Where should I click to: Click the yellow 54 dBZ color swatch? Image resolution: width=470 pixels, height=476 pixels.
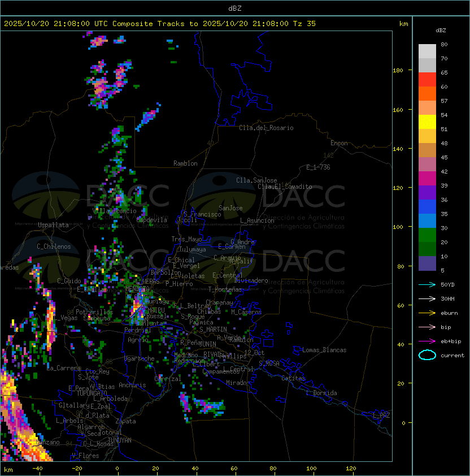(x=427, y=122)
